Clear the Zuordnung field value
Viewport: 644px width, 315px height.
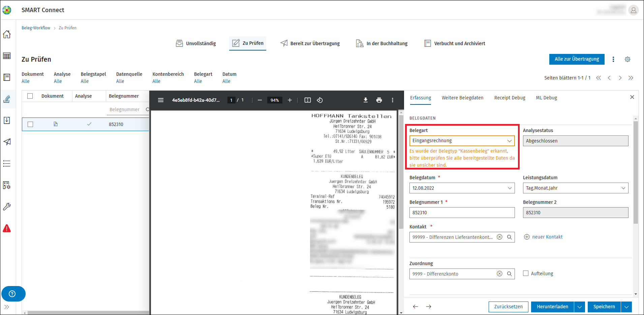[500, 274]
